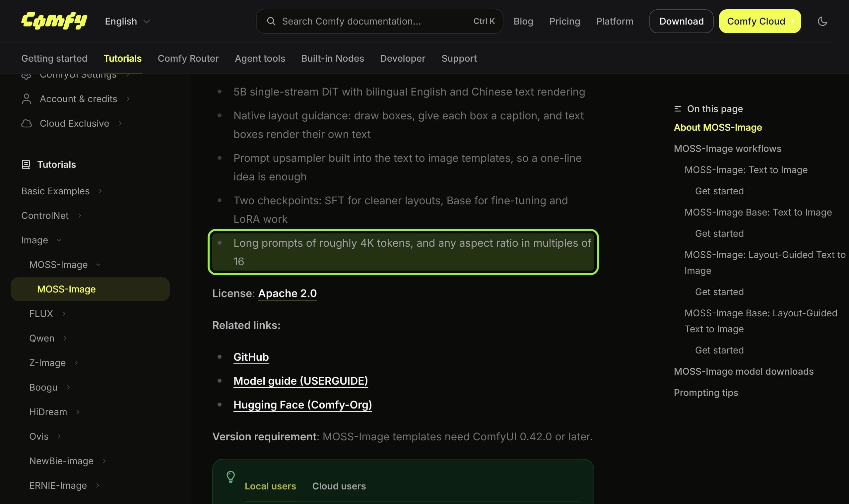Focus the Search Comfy documentation field
The width and height of the screenshot is (849, 504).
click(379, 21)
